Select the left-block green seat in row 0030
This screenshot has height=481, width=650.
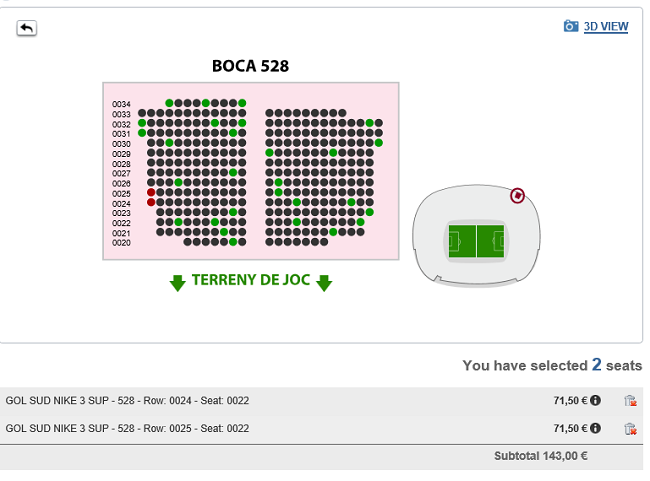[169, 143]
